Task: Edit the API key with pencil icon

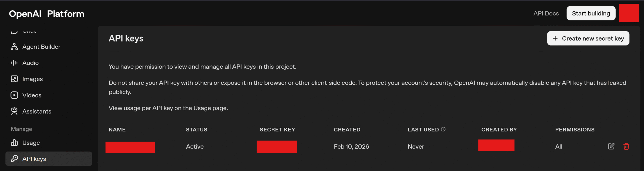Action: coord(611,146)
